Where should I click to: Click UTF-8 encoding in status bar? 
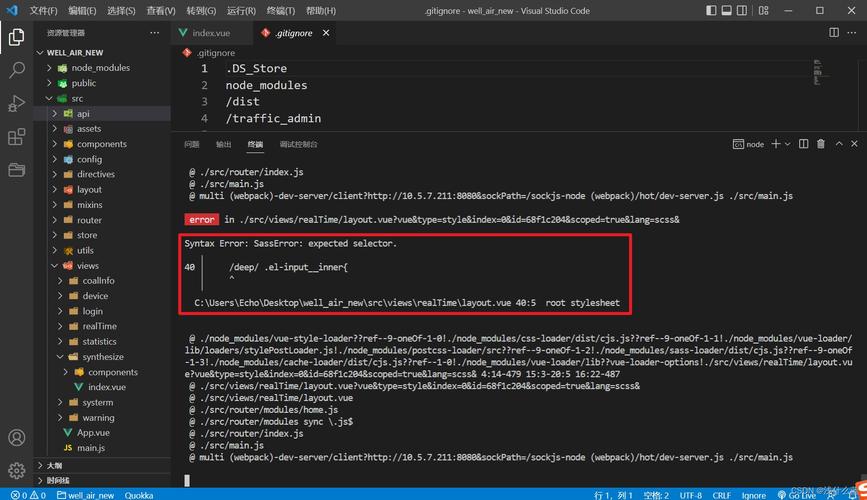point(691,495)
